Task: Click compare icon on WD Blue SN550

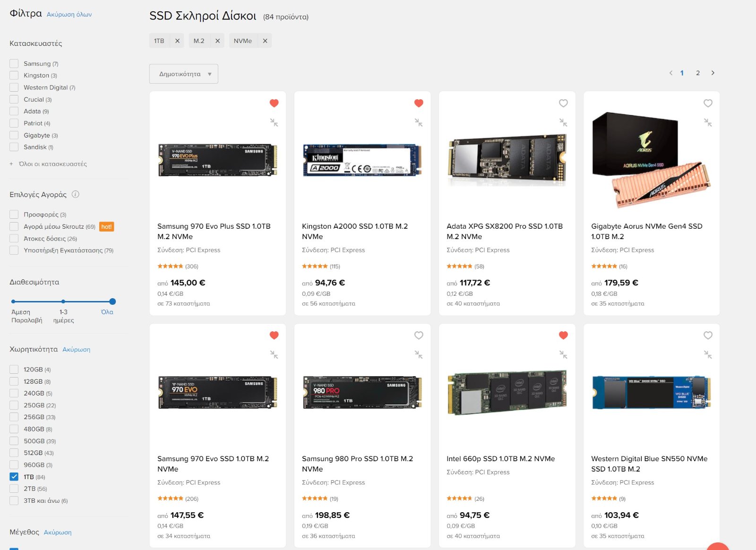Action: [708, 354]
